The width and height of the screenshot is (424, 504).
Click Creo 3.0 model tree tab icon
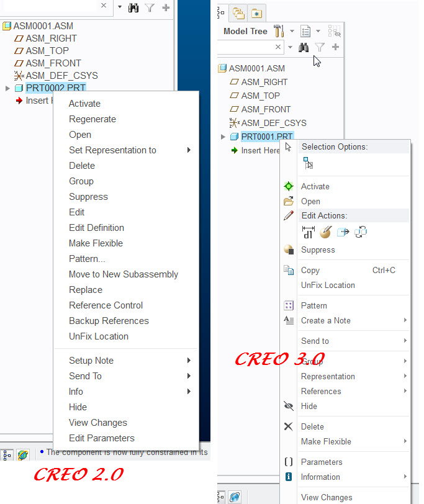[221, 13]
